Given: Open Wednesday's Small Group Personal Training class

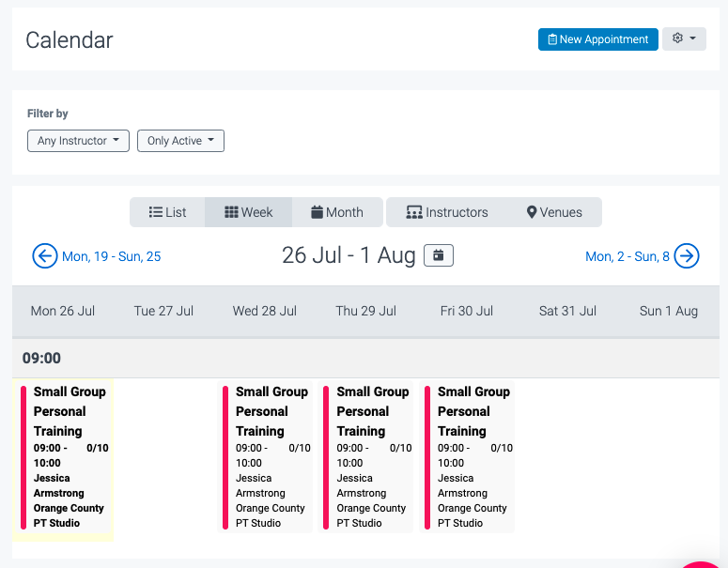Looking at the screenshot, I should click(x=265, y=457).
